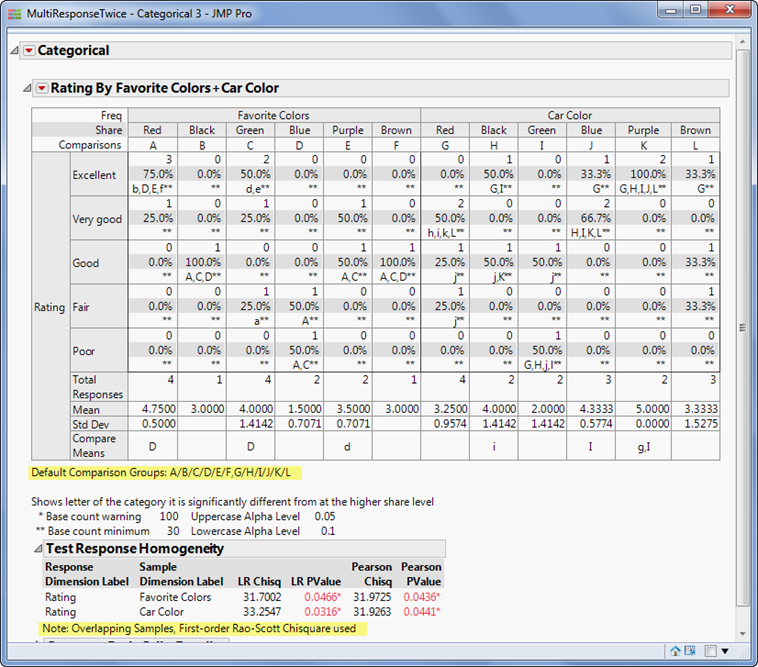This screenshot has width=758, height=667.
Task: Click the G,H,I,J,L** comparison cell
Action: (642, 188)
